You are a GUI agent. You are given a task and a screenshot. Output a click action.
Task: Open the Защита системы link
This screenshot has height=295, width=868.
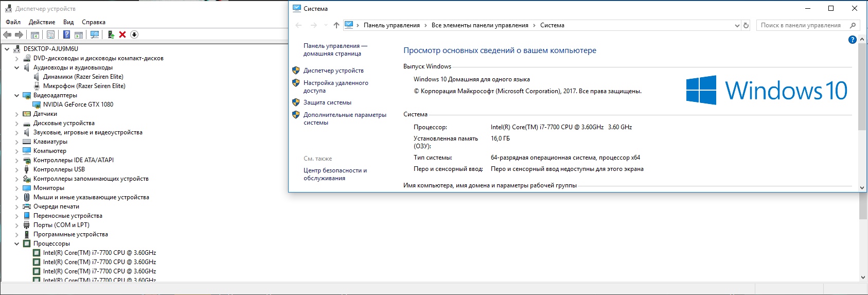click(x=327, y=102)
